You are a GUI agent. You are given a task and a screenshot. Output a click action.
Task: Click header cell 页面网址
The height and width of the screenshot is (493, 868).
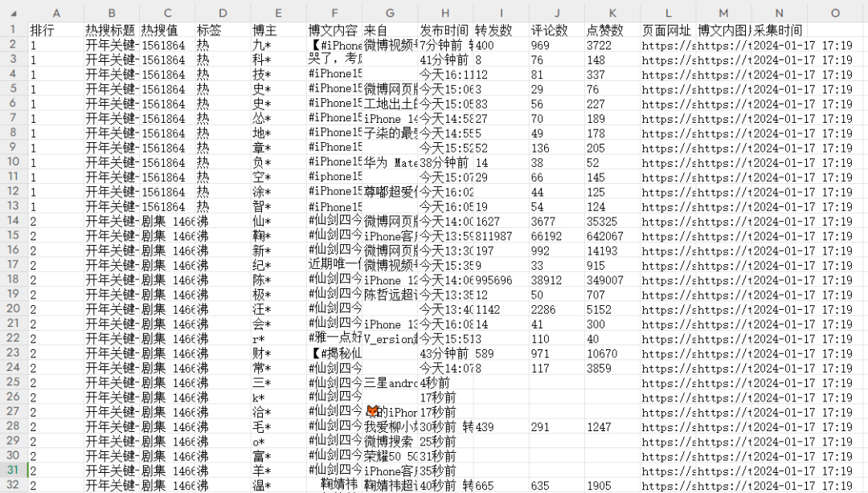[668, 30]
